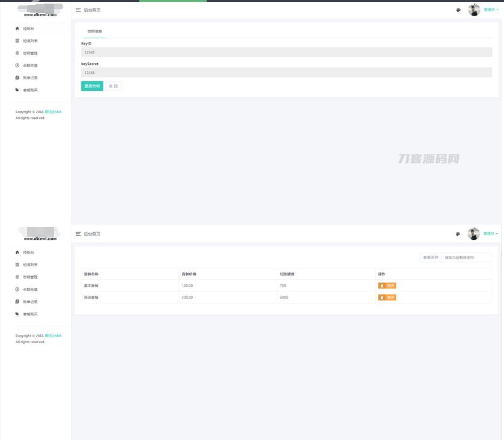Open 余额充值 via its clock icon
The width and height of the screenshot is (504, 440).
pos(18,65)
